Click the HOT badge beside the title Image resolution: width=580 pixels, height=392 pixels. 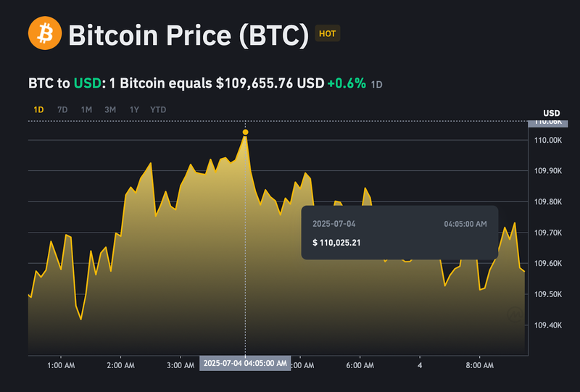(328, 33)
